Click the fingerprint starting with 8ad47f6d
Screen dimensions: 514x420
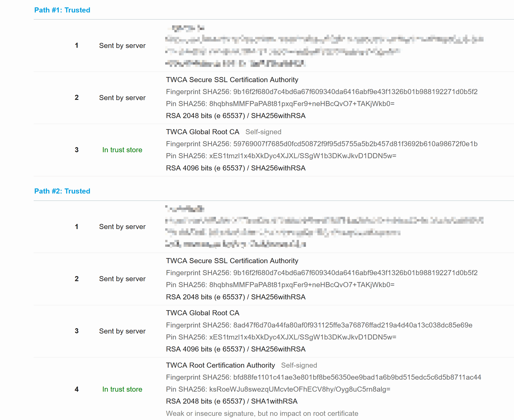pos(319,325)
